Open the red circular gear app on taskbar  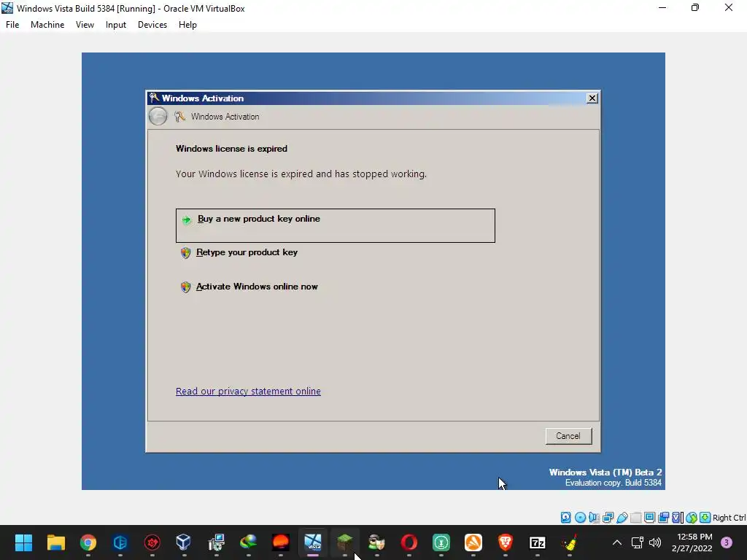tap(152, 542)
